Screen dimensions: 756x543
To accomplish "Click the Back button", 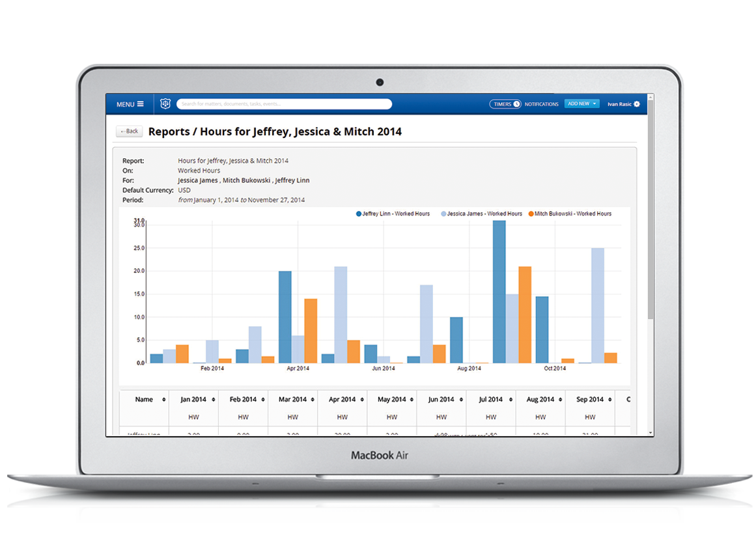I will click(x=130, y=132).
